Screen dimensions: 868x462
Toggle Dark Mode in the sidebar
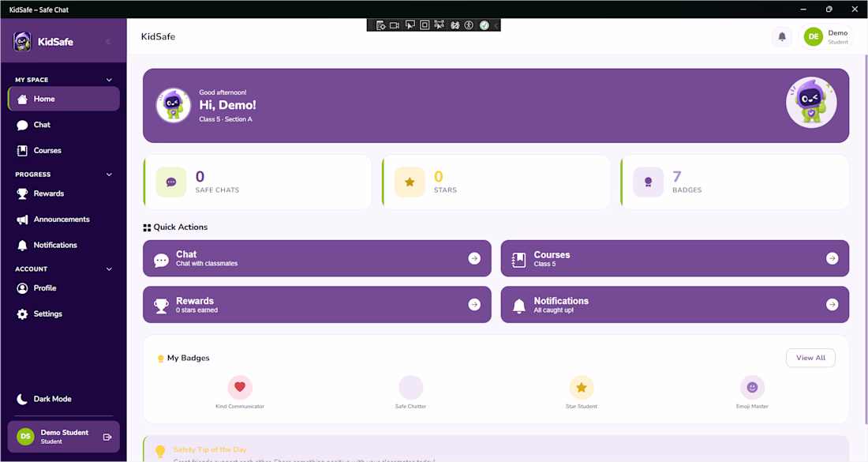pyautogui.click(x=64, y=399)
